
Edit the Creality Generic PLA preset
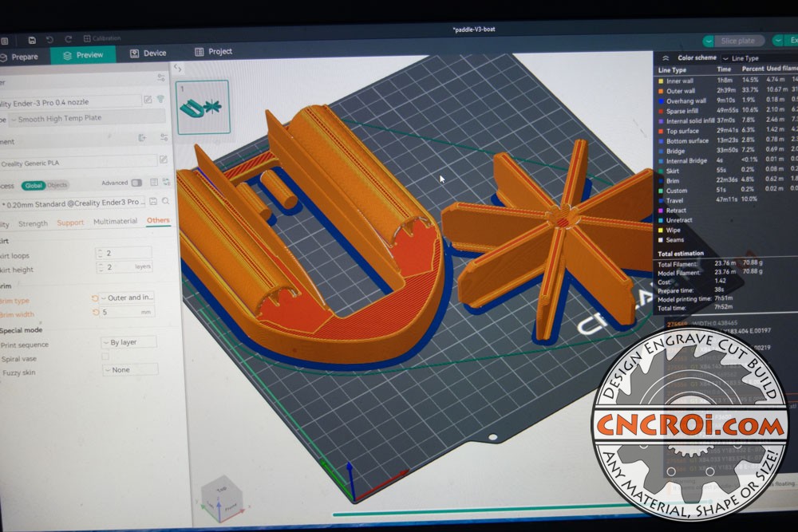(164, 160)
